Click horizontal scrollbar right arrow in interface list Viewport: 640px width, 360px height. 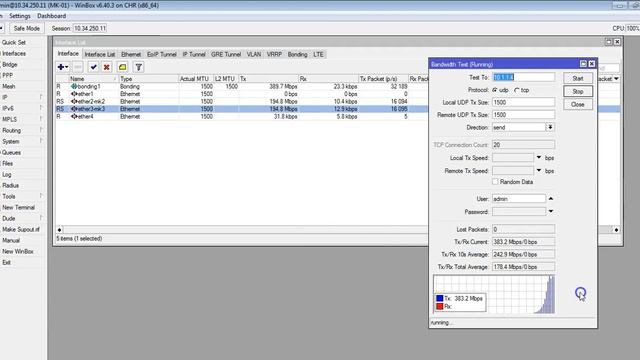[x=616, y=230]
